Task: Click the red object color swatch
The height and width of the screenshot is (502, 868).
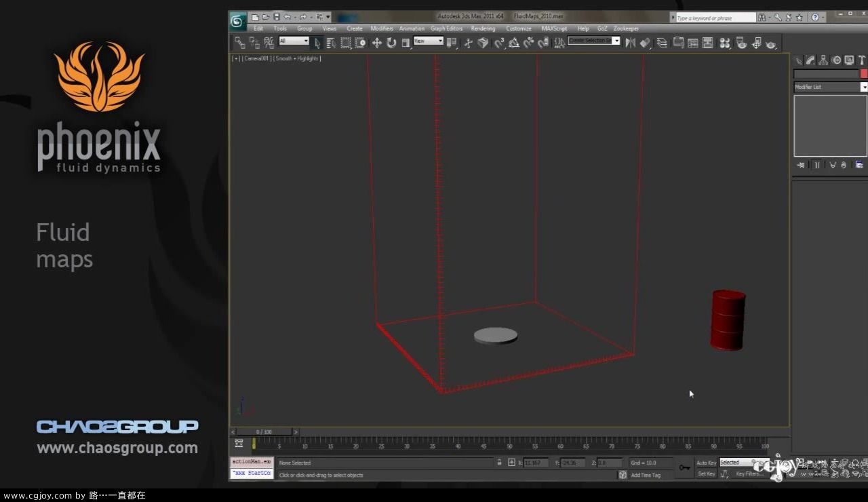Action: pos(864,74)
